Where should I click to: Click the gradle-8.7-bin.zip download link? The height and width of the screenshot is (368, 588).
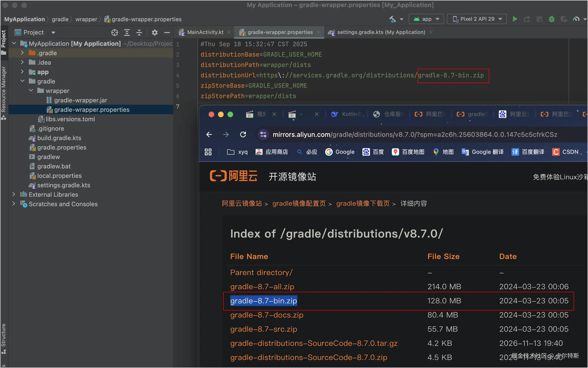263,301
